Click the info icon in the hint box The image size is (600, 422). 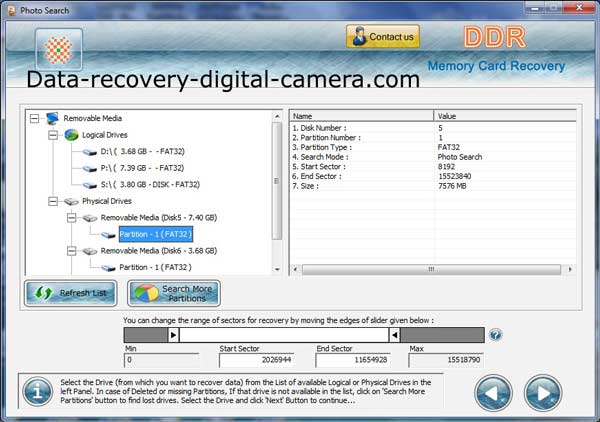point(38,391)
